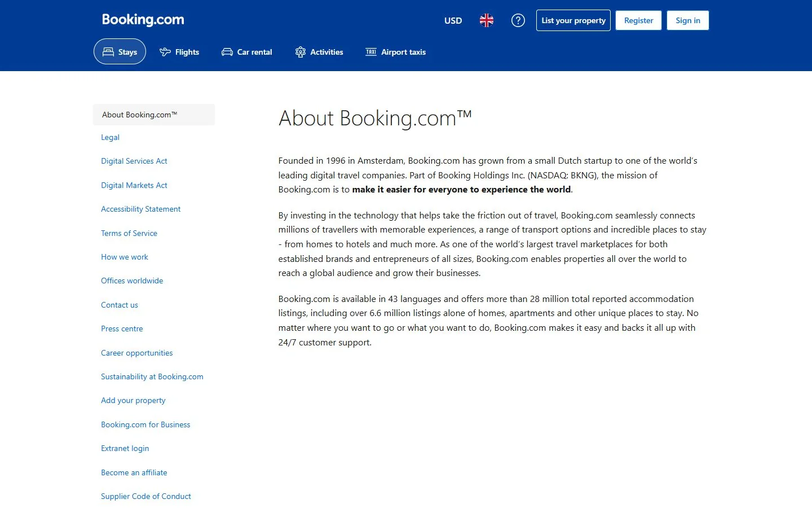Image resolution: width=812 pixels, height=508 pixels.
Task: Open the Add your property link
Action: pyautogui.click(x=133, y=400)
